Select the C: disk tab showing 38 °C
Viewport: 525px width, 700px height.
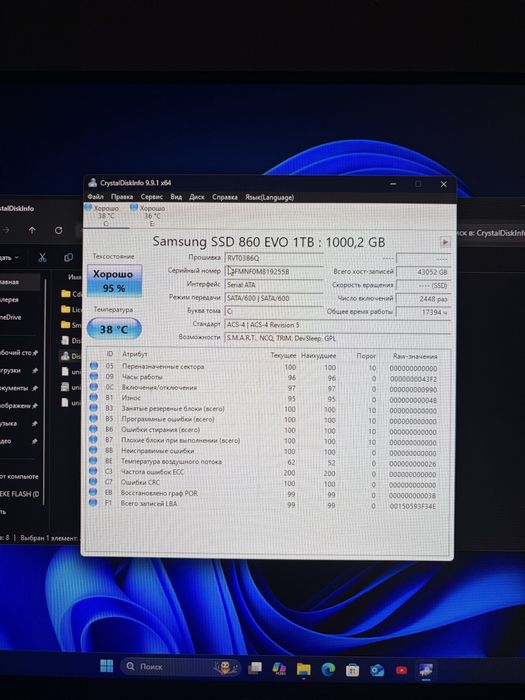click(106, 216)
